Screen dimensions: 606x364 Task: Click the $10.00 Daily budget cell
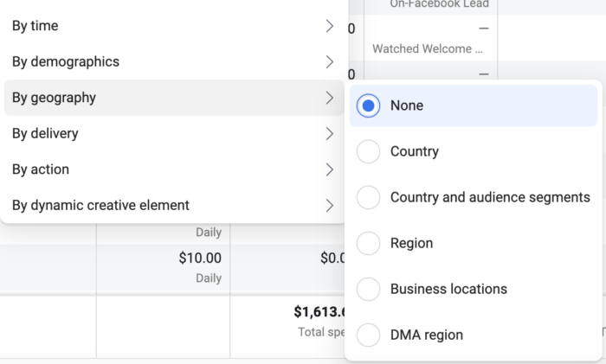(x=163, y=267)
